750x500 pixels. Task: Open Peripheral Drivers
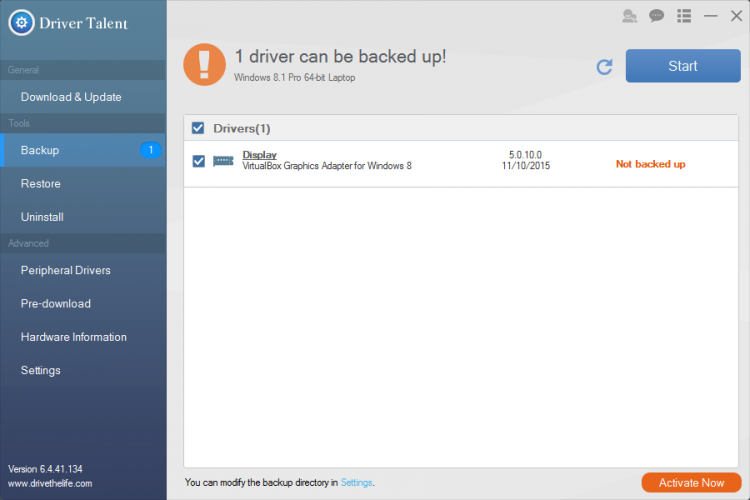click(x=83, y=270)
